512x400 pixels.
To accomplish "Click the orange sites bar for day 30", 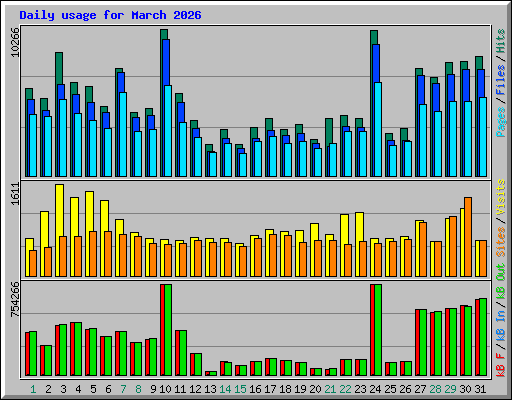I will click(468, 237).
